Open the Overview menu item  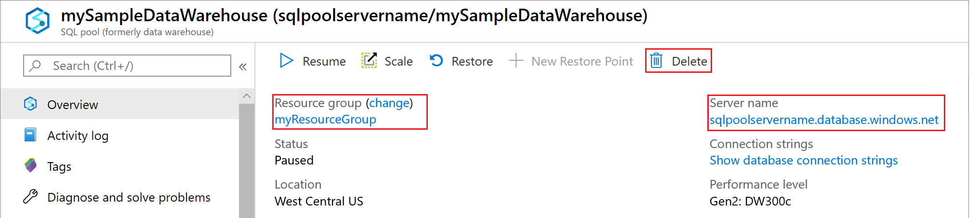click(x=72, y=105)
